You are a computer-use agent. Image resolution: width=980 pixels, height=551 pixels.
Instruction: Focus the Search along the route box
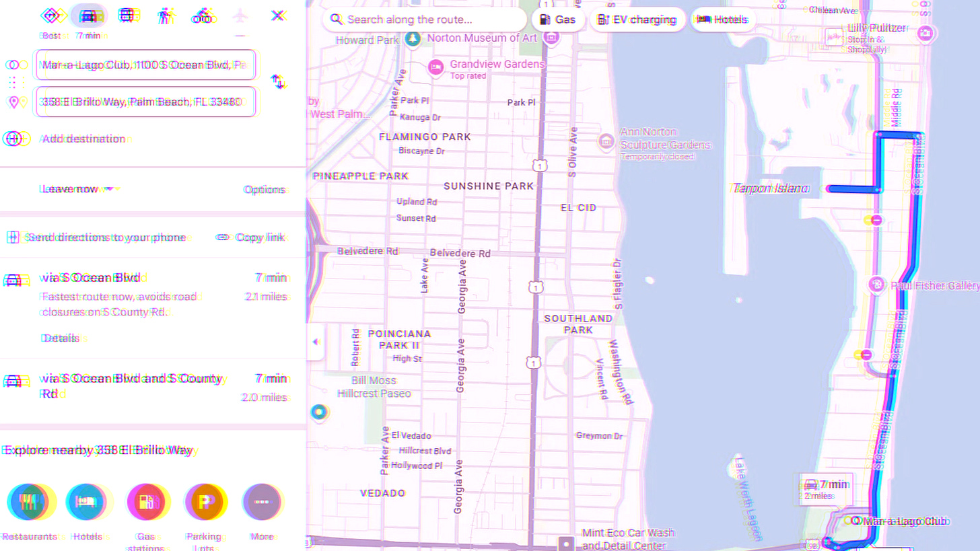[425, 20]
